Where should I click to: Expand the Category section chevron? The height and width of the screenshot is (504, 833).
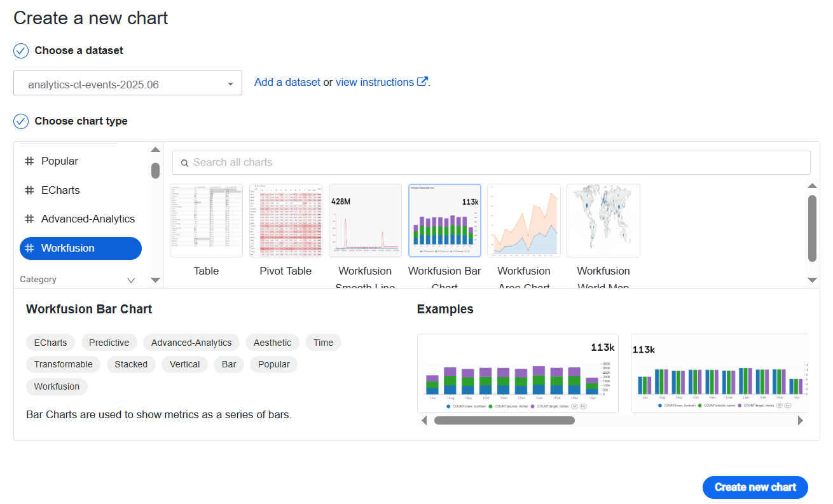pos(131,280)
